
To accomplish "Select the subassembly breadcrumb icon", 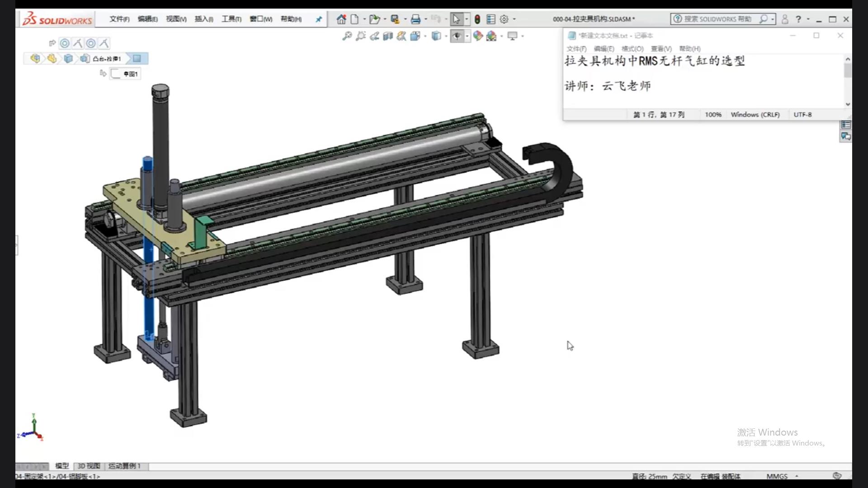I will [x=52, y=58].
